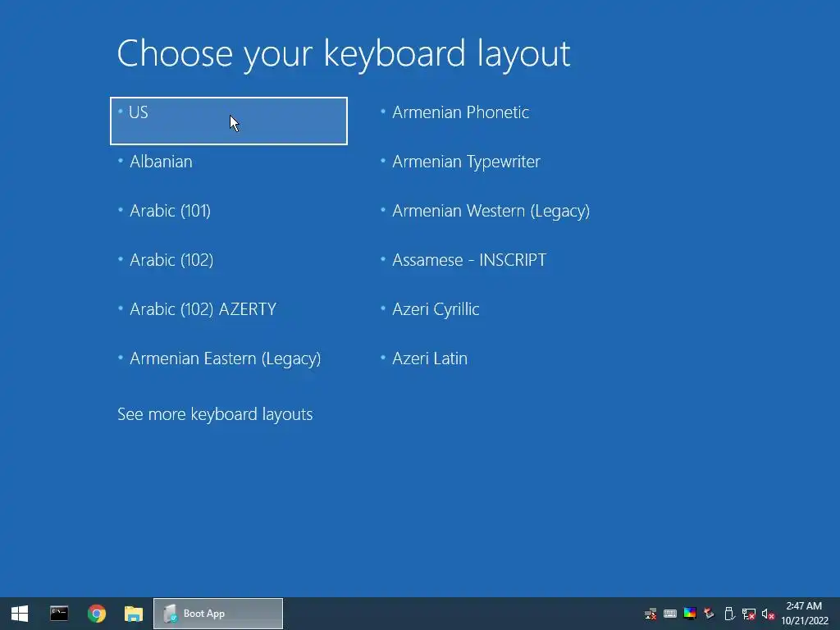840x630 pixels.
Task: Click the network unavailable tray icon
Action: click(x=748, y=614)
